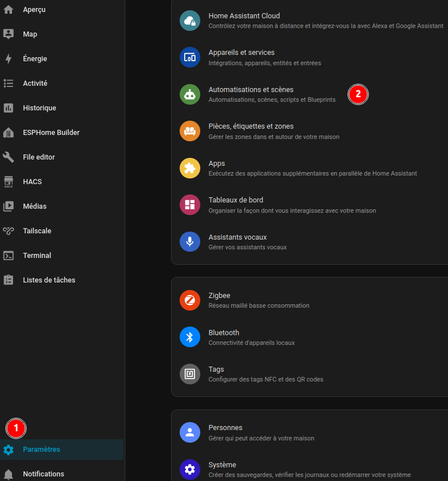This screenshot has height=481, width=448.
Task: Click the Assistants vocaux microphone icon
Action: point(190,242)
